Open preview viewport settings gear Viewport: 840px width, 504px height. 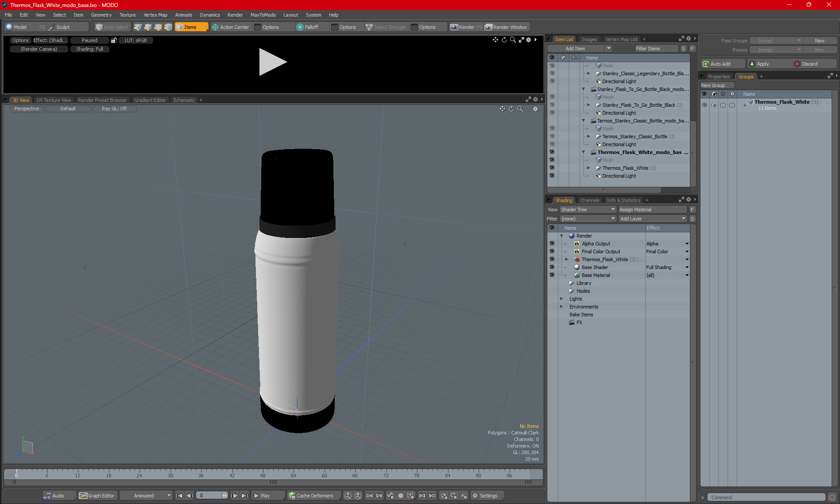point(528,40)
